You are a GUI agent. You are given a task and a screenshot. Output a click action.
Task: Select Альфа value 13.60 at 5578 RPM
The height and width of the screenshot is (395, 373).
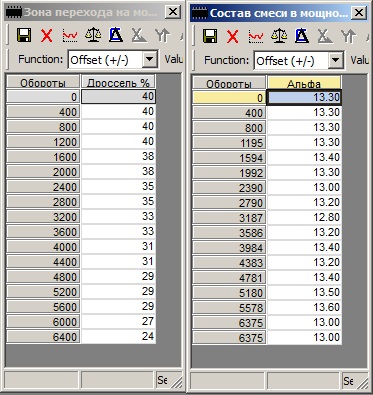point(304,307)
